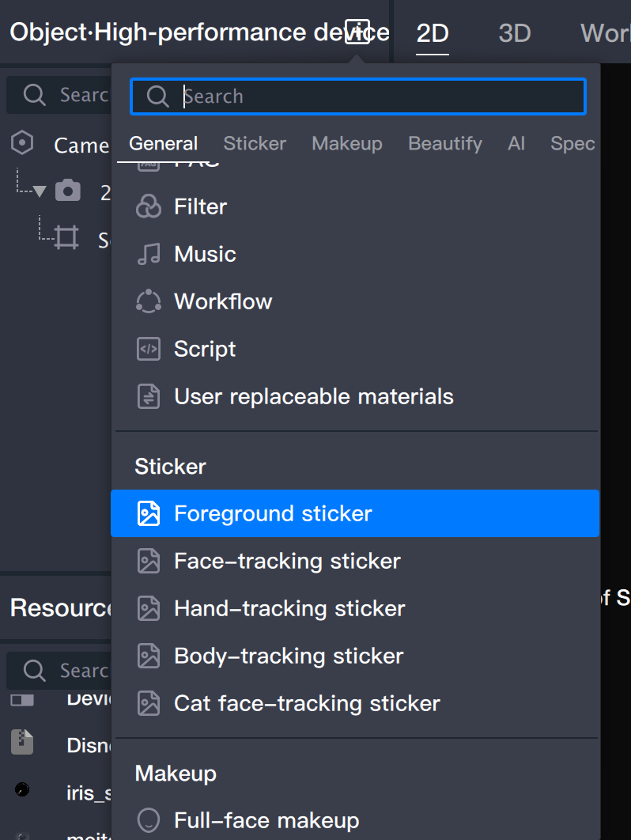Select the AI category tab
Image resolution: width=631 pixels, height=840 pixels.
[516, 143]
